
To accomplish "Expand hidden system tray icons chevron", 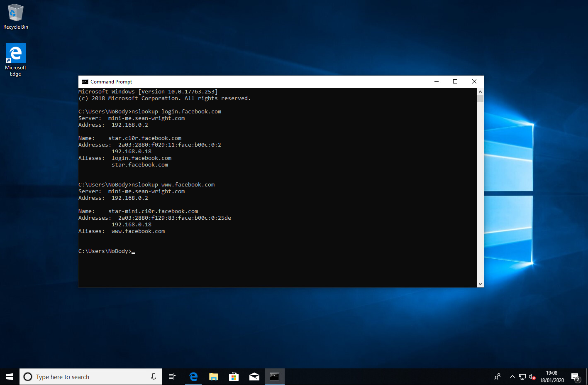I will point(512,377).
